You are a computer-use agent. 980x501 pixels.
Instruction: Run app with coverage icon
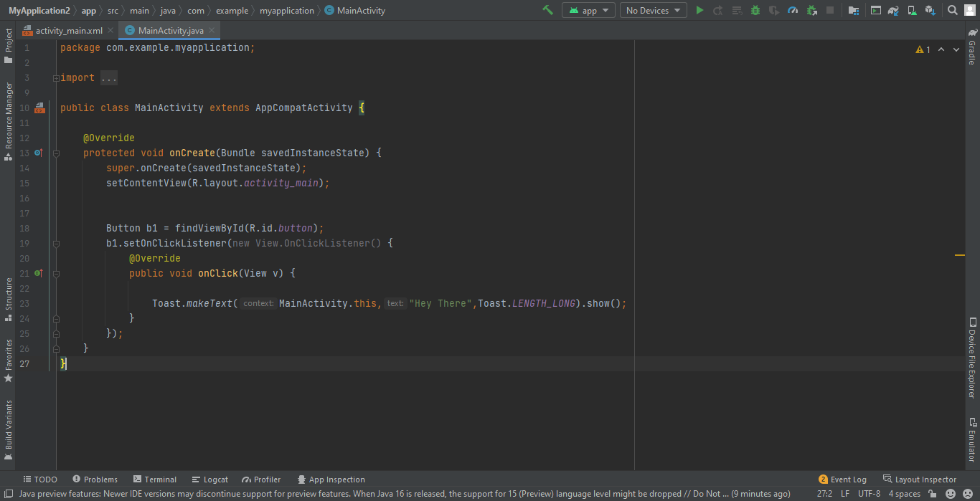click(x=773, y=10)
